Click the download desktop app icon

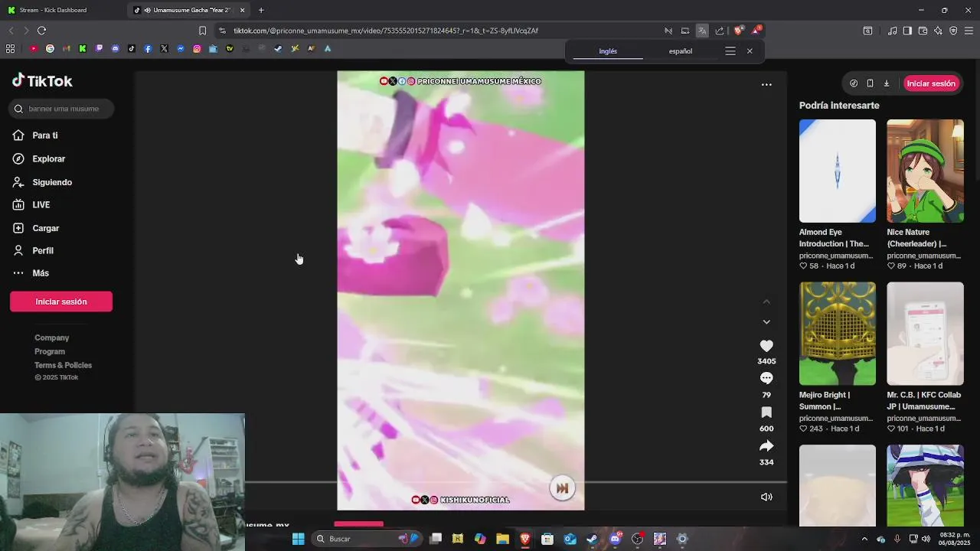pyautogui.click(x=887, y=83)
